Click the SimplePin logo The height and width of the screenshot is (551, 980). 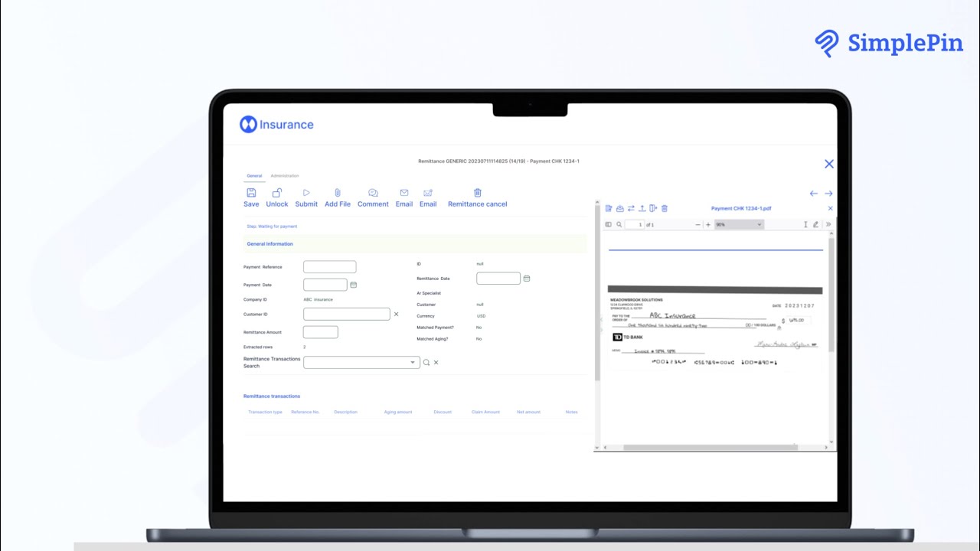pos(888,43)
